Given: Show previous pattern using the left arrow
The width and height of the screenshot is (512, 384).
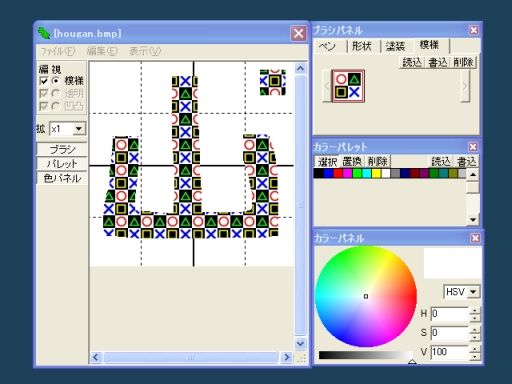Looking at the screenshot, I should [327, 86].
